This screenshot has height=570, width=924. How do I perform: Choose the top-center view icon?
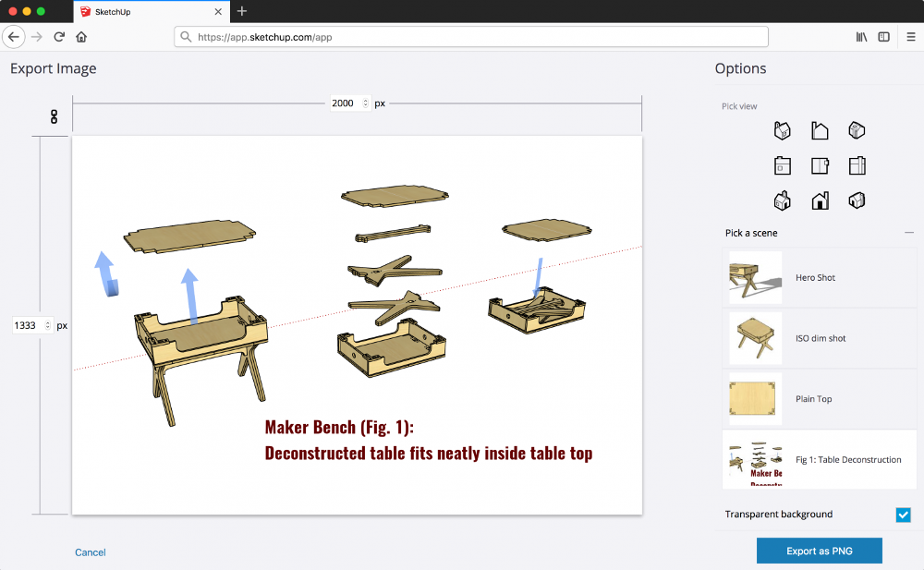(820, 130)
